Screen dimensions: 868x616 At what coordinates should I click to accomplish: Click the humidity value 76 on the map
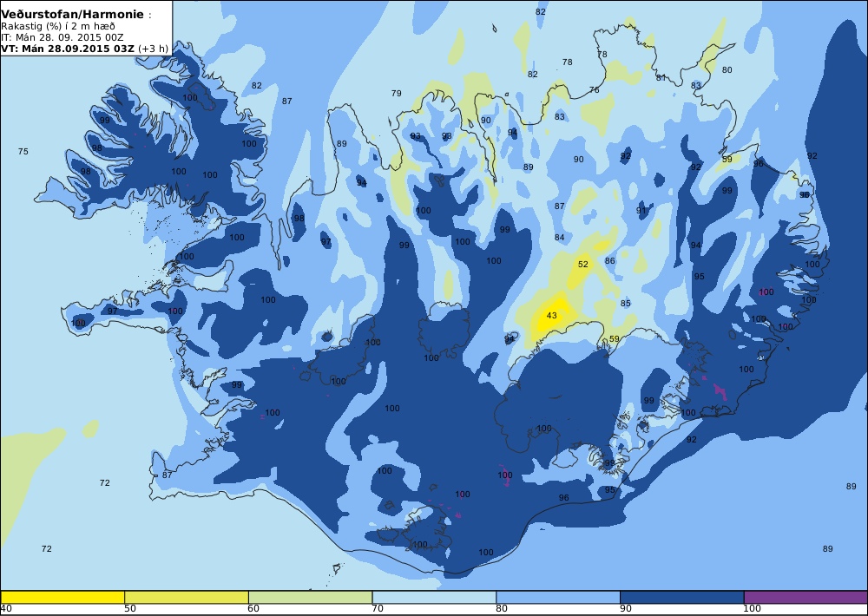pos(594,89)
